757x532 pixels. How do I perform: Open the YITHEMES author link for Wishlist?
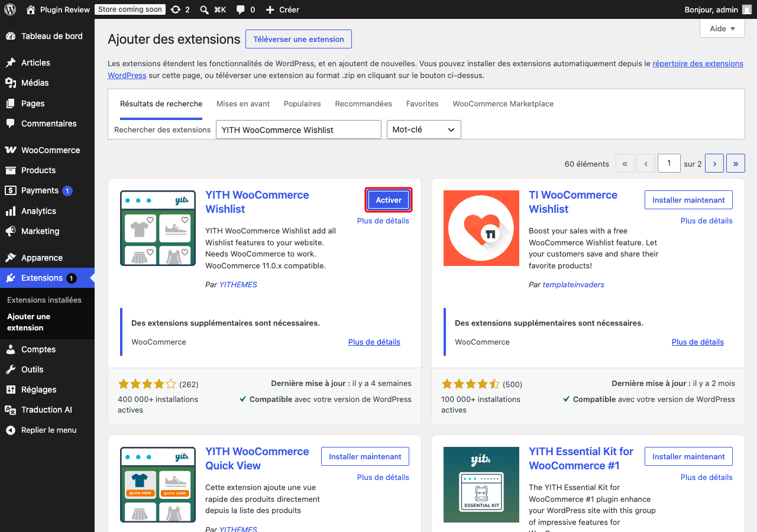(238, 285)
